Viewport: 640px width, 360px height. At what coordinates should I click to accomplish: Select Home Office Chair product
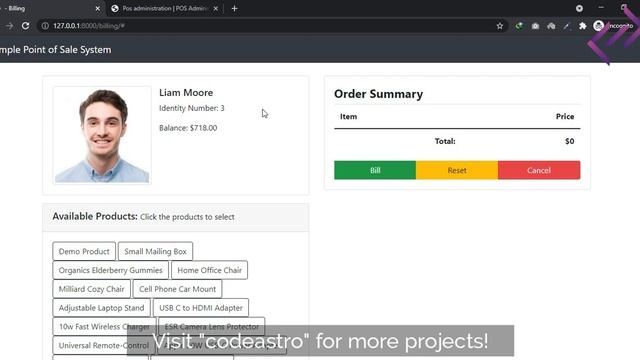coord(209,270)
